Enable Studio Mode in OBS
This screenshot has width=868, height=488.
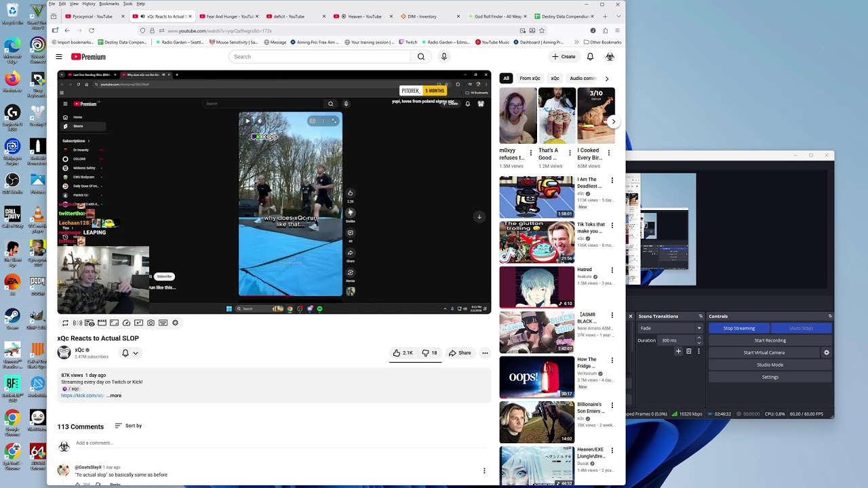click(770, 365)
